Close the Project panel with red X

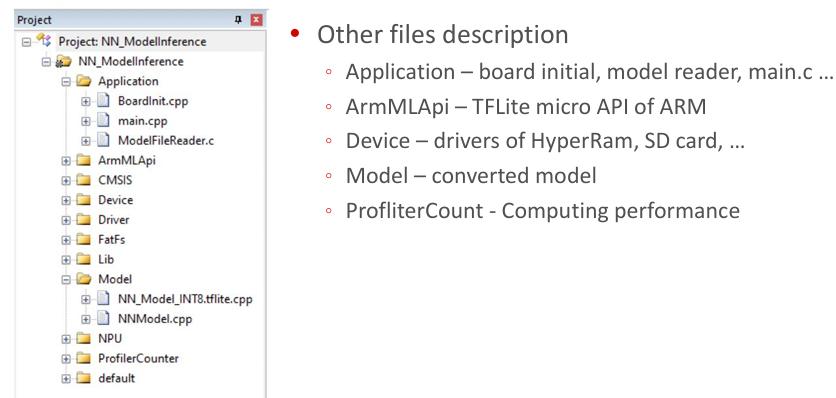coord(256,20)
